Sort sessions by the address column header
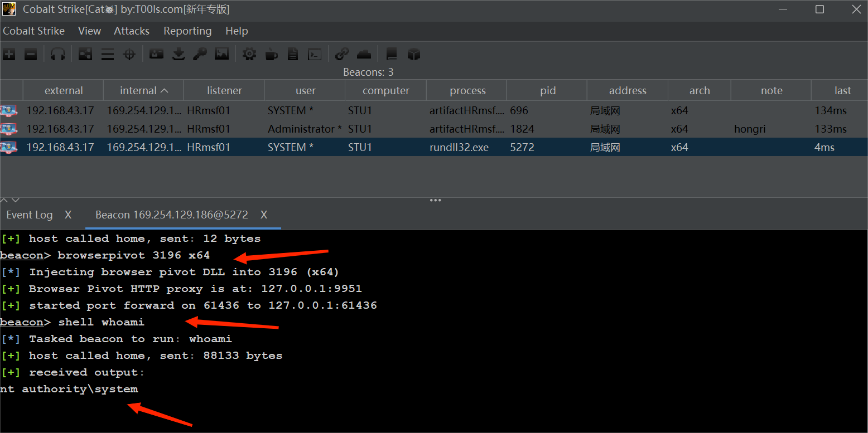868x433 pixels. 628,91
